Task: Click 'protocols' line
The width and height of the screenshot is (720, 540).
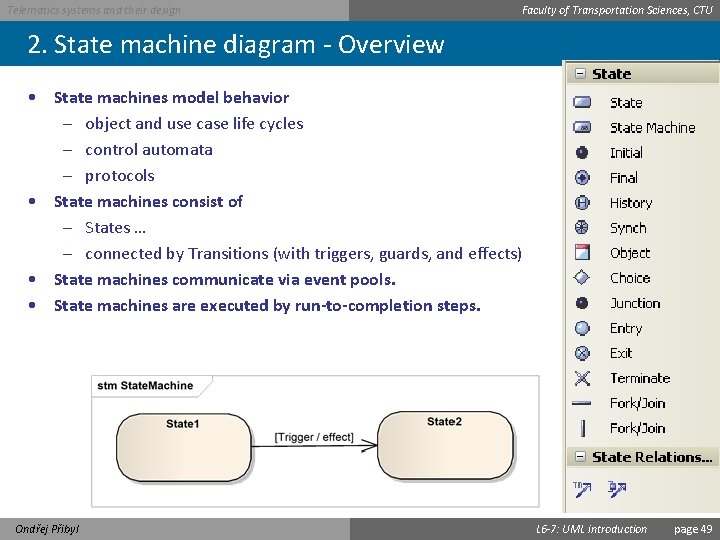Action: pos(120,176)
